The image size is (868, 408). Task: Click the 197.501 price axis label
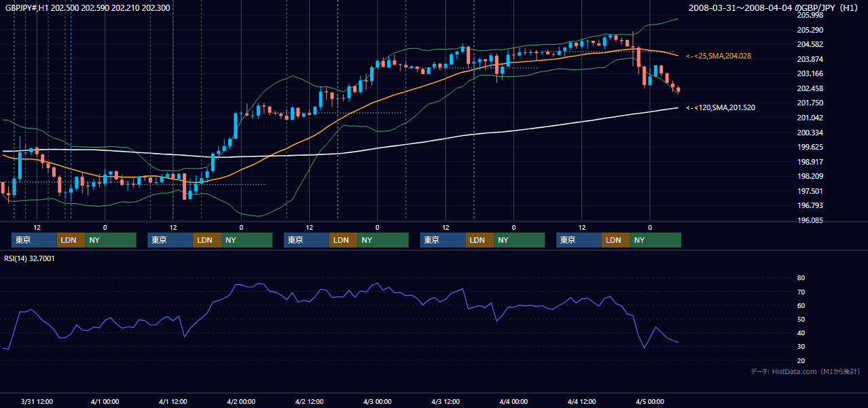(810, 191)
